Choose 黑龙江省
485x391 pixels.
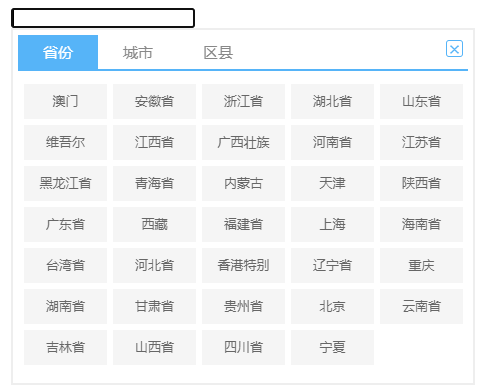tap(65, 183)
